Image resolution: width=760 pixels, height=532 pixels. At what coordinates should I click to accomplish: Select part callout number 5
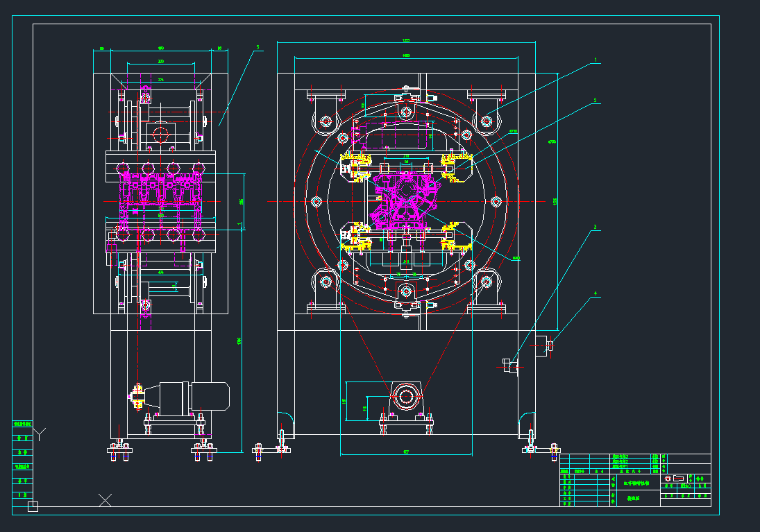click(x=257, y=48)
